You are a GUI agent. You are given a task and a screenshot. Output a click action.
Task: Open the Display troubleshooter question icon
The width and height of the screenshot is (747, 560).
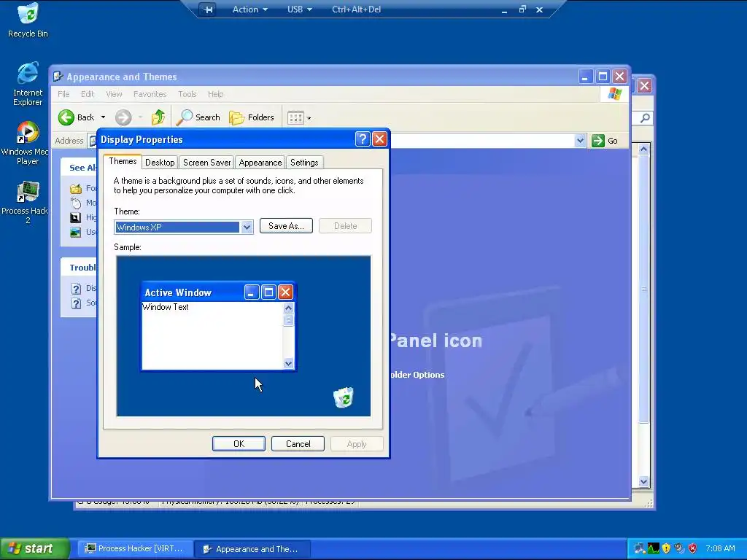pyautogui.click(x=76, y=289)
